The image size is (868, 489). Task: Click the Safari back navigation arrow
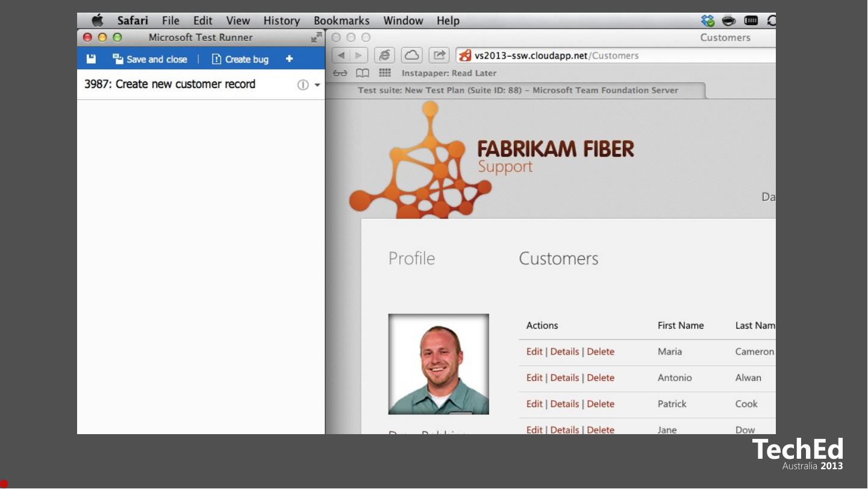point(342,55)
